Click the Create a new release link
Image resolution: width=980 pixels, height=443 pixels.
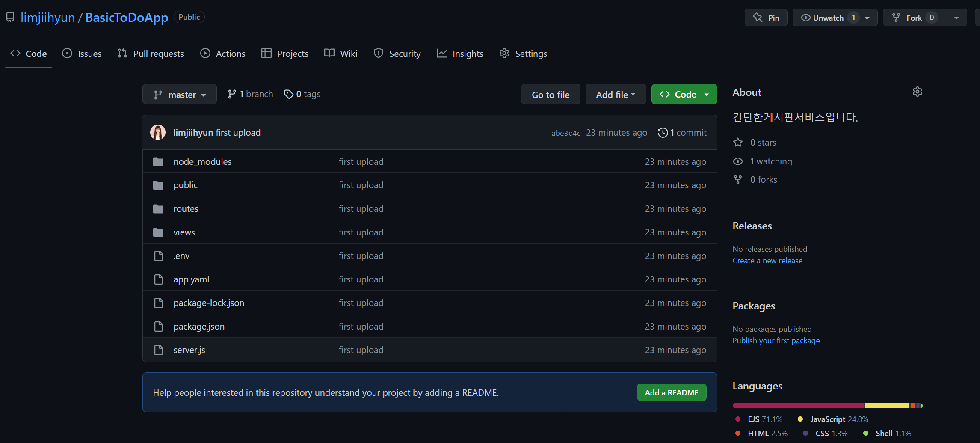pyautogui.click(x=767, y=261)
